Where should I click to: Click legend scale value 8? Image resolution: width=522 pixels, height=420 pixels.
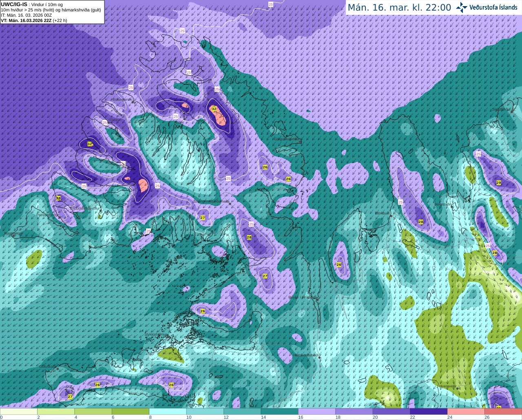point(150,417)
